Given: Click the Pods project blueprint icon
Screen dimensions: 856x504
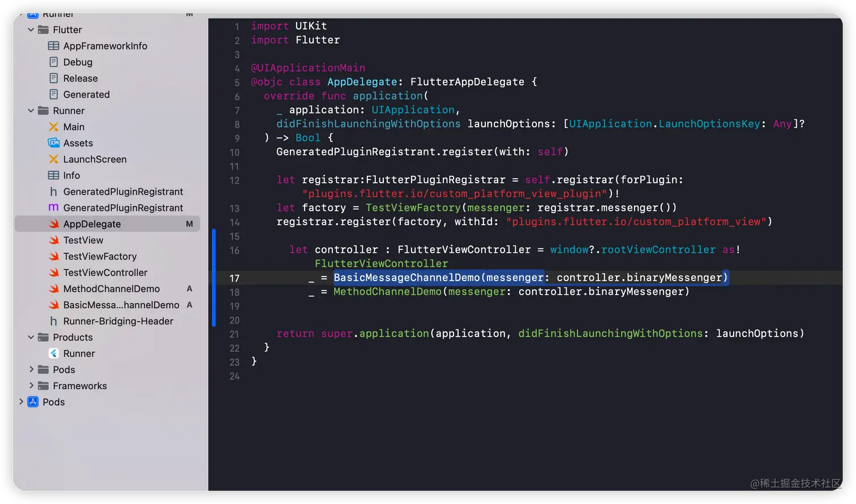Looking at the screenshot, I should [33, 402].
